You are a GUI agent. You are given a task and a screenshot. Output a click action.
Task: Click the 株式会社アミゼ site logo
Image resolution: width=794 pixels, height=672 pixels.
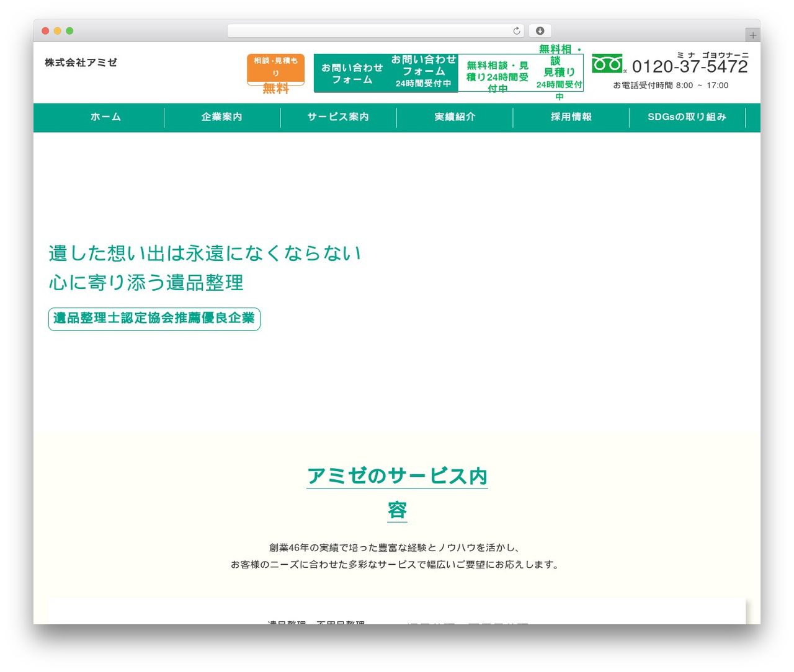[81, 63]
